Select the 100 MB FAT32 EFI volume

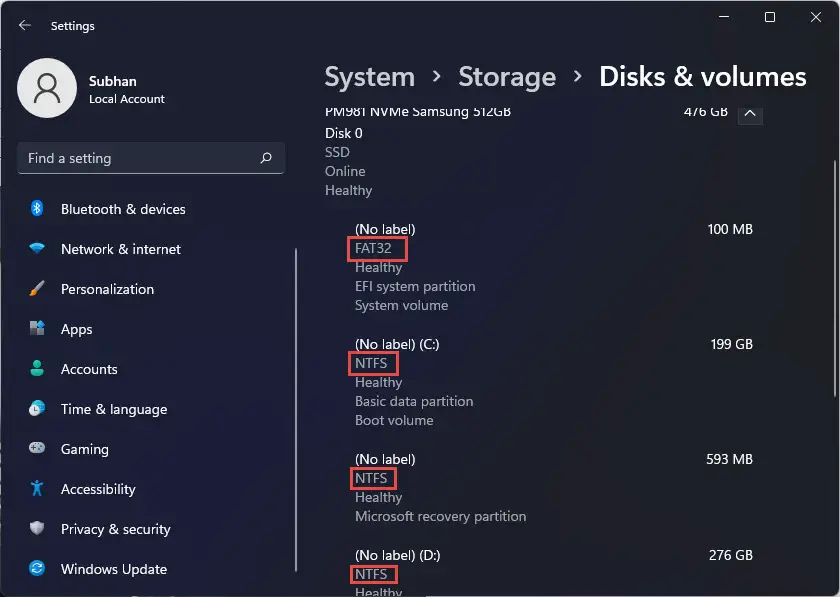553,267
